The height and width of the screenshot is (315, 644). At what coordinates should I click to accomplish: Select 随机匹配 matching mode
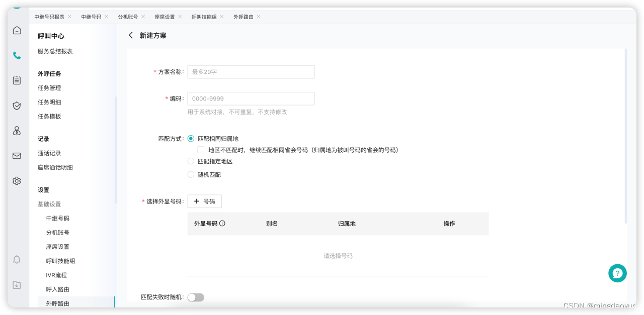pyautogui.click(x=191, y=174)
